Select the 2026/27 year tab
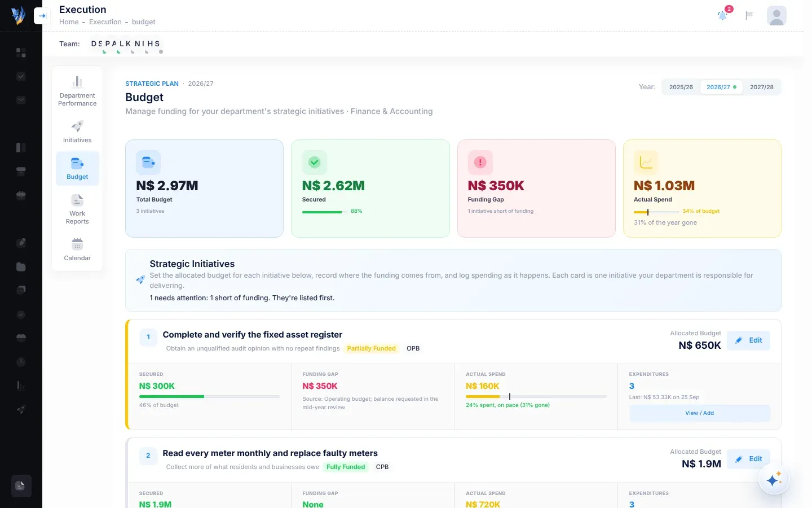Screen dimensions: 812x508 (x=721, y=87)
